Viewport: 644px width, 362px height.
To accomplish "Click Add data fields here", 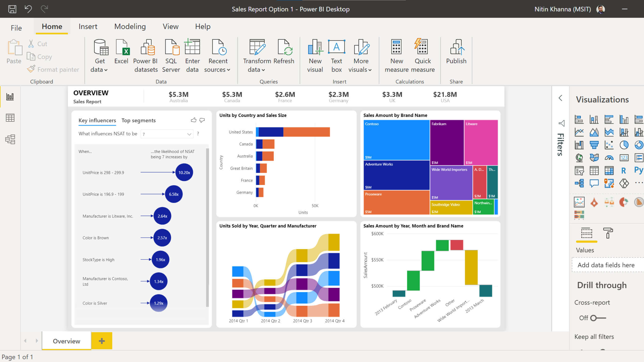I will coord(606,265).
